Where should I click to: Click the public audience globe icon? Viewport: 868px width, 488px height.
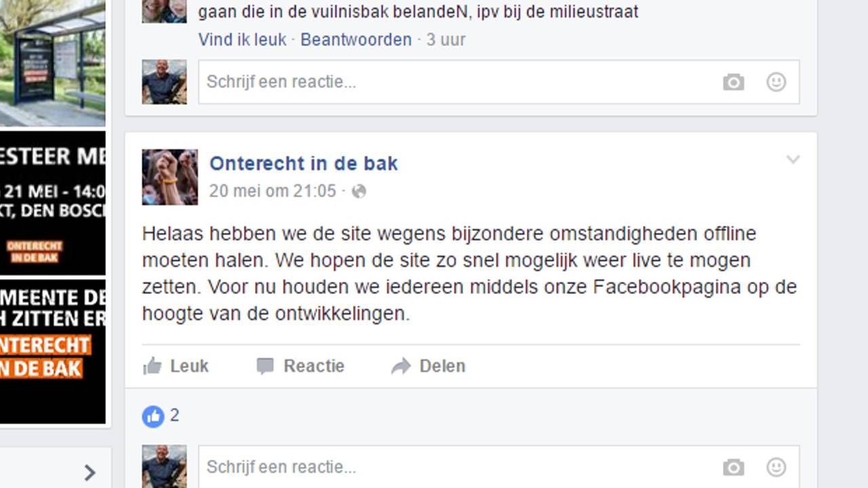[359, 191]
